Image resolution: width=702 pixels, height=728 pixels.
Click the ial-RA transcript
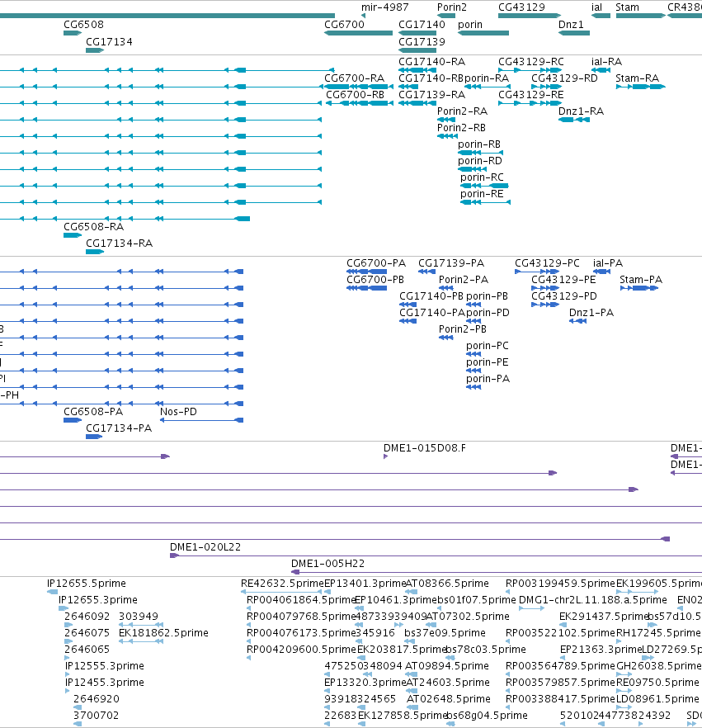coord(601,70)
